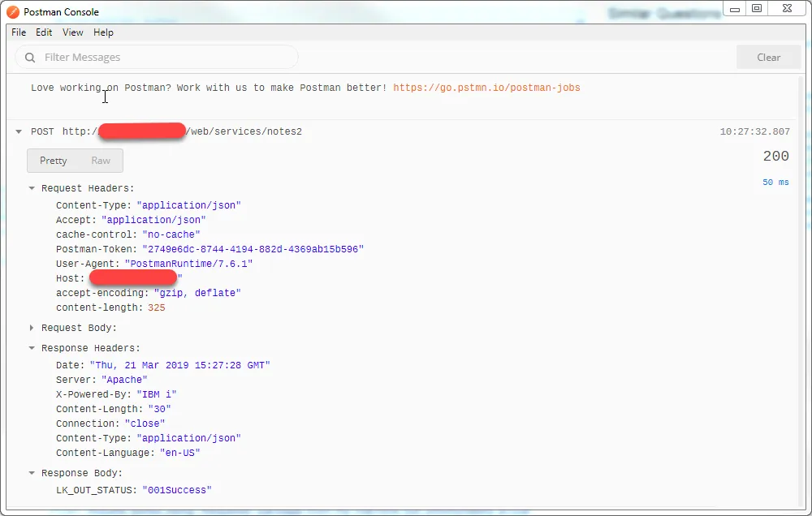Click the search magnifier icon
Image resolution: width=812 pixels, height=516 pixels.
(30, 58)
